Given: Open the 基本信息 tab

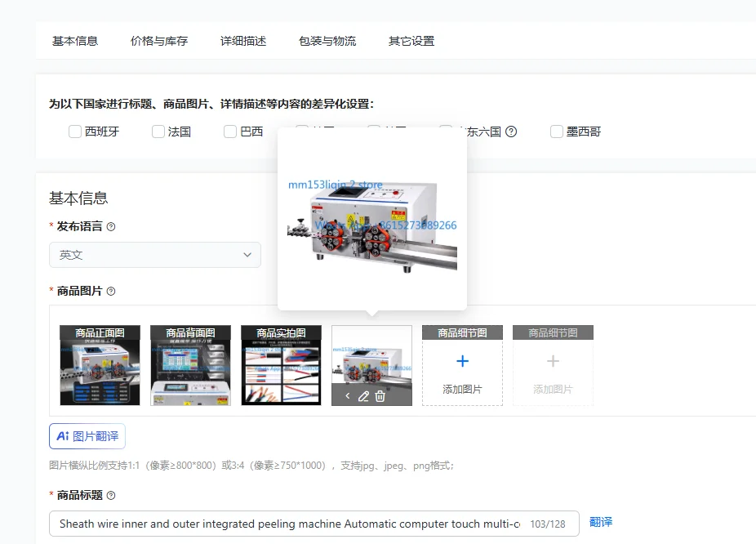Looking at the screenshot, I should pyautogui.click(x=75, y=41).
